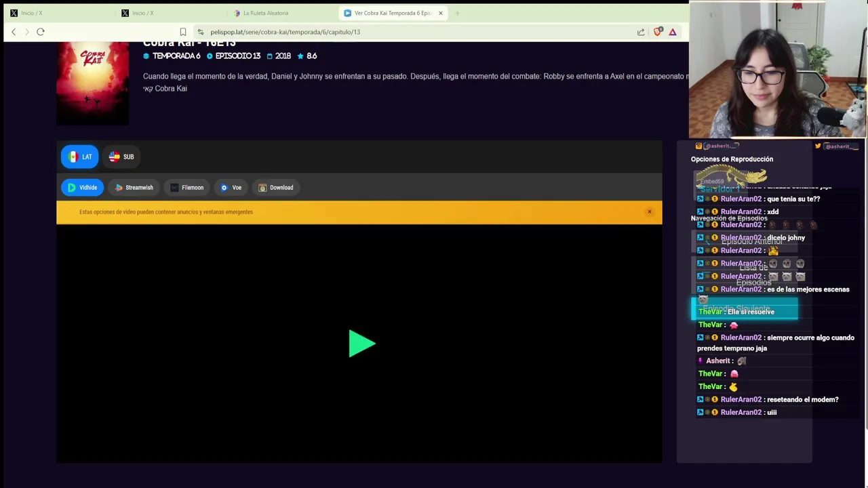Click RulerAran02 'uiii' chat message
The height and width of the screenshot is (488, 868).
pos(737,413)
